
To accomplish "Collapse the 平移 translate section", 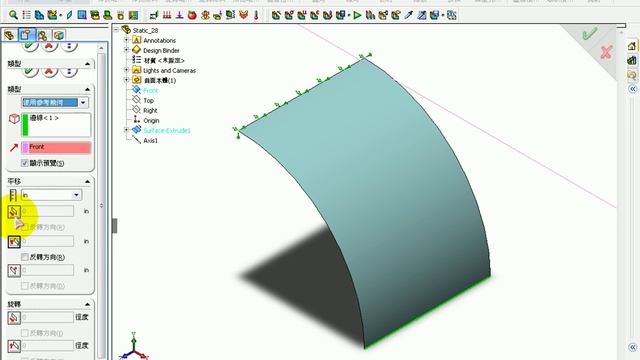I will (87, 181).
